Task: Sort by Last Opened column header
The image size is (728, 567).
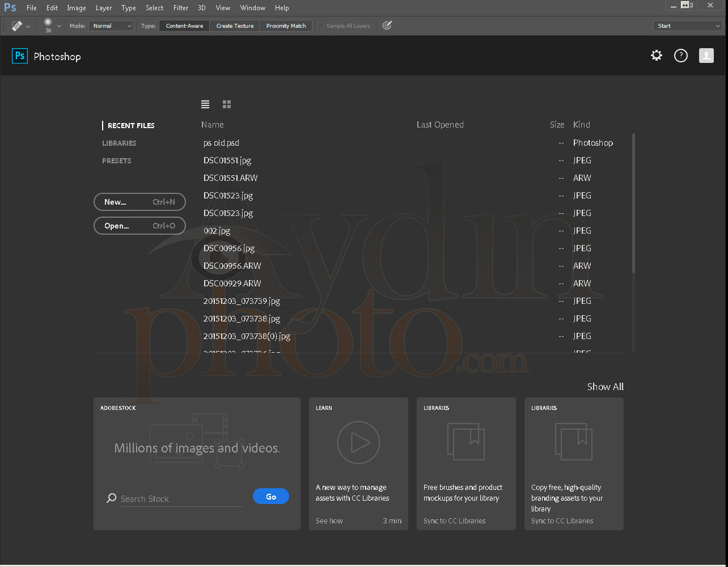Action: click(440, 125)
